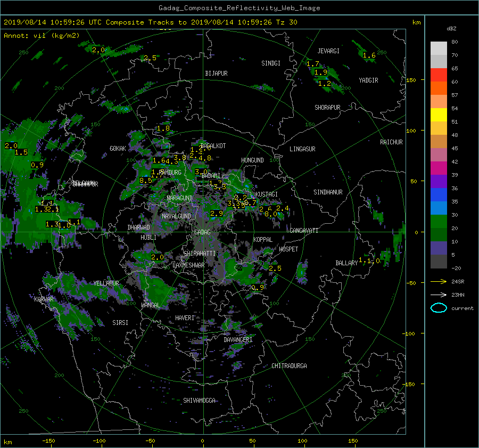The image size is (479, 448).
Task: Select the dark orange band in dBZ legend
Action: pos(439,88)
